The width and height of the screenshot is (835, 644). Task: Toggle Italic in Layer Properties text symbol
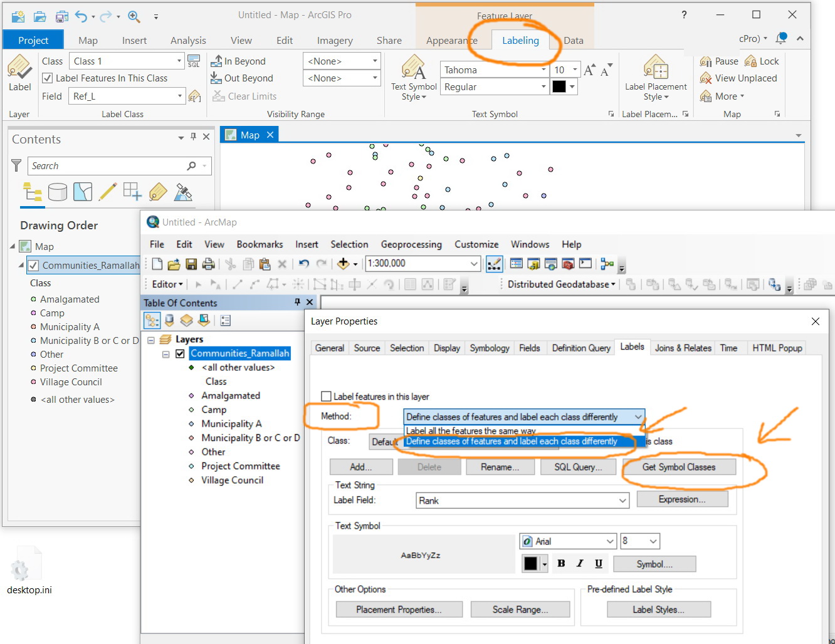pos(580,563)
